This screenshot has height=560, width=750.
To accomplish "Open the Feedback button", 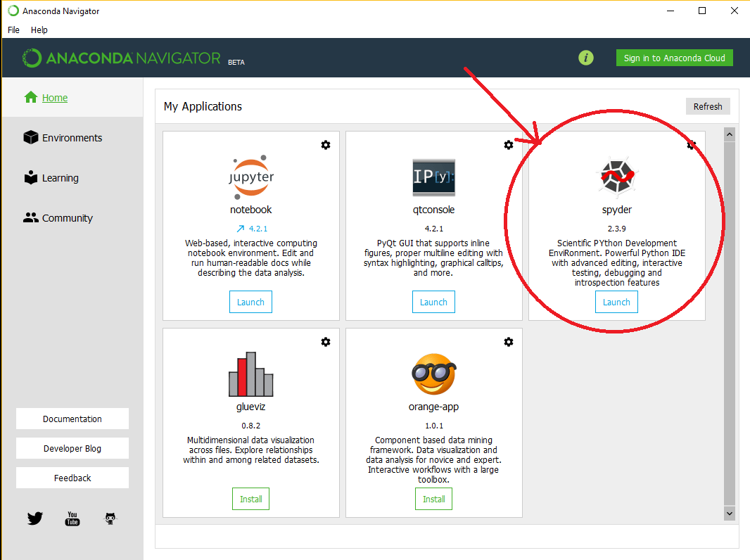I will (72, 478).
